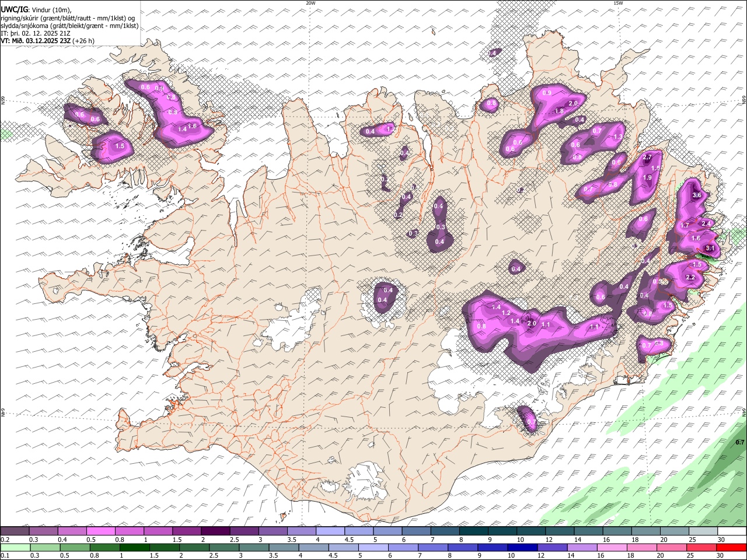Select the lavender snow swatch between 4 and 4.5
This screenshot has height=560, width=747.
point(330,531)
